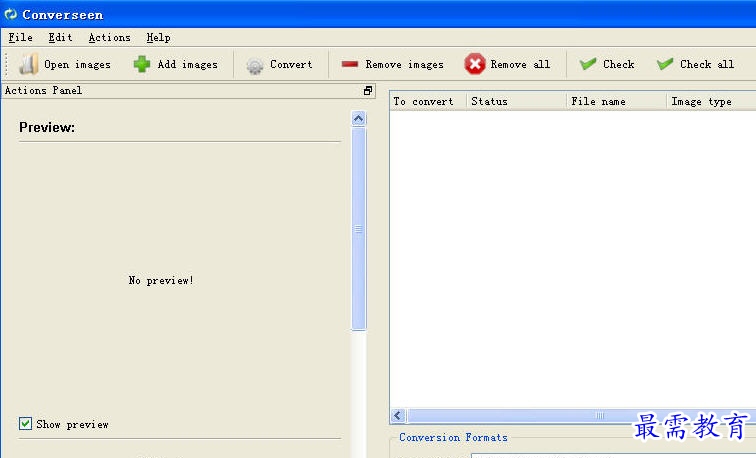Click the red minus Remove images icon
This screenshot has height=458, width=756.
(x=350, y=64)
